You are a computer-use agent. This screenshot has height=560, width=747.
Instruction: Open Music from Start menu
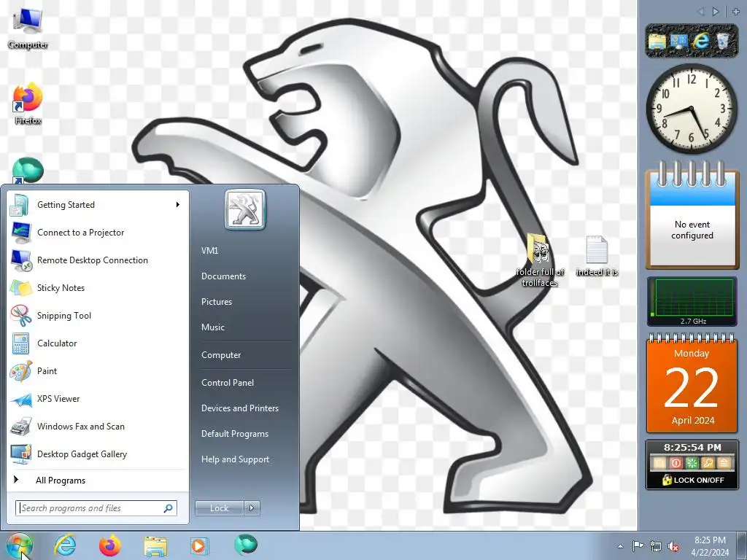212,327
